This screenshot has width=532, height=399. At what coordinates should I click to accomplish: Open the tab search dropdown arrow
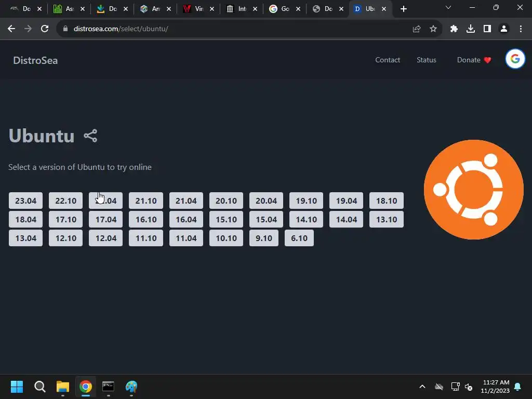pos(448,7)
